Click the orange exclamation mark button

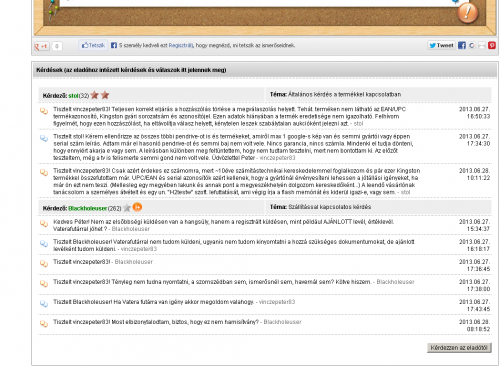tap(467, 13)
